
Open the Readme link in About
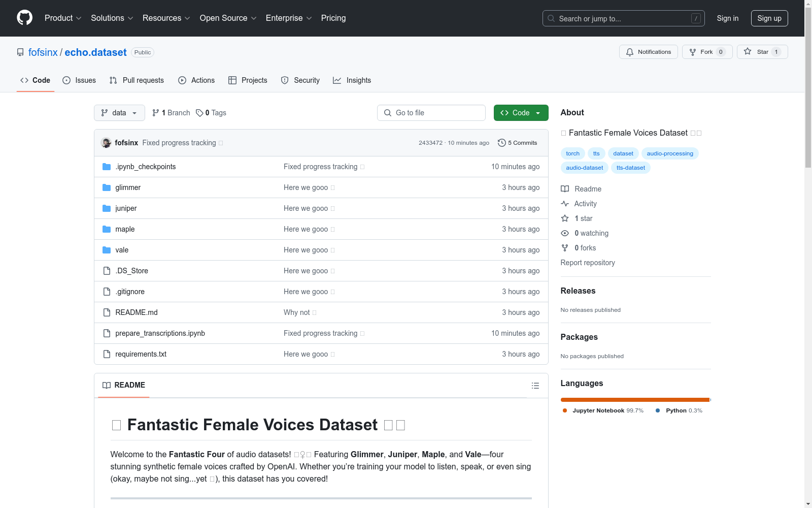[581, 189]
